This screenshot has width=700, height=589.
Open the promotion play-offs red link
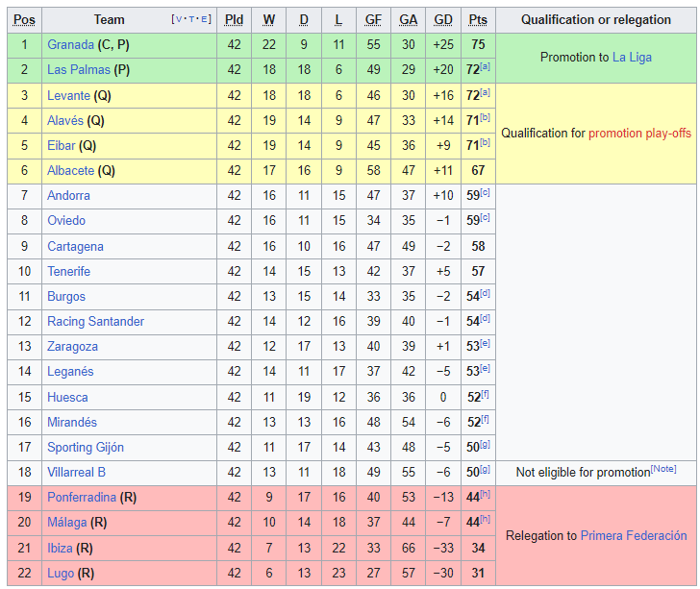[x=639, y=133]
